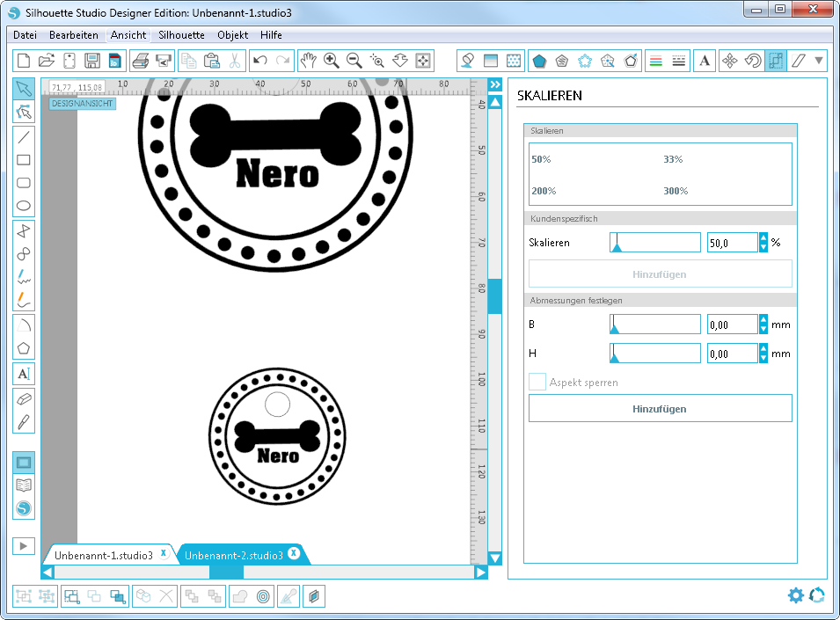The height and width of the screenshot is (620, 840).
Task: Switch to Unbenannt-2.studio3 tab
Action: [x=233, y=555]
